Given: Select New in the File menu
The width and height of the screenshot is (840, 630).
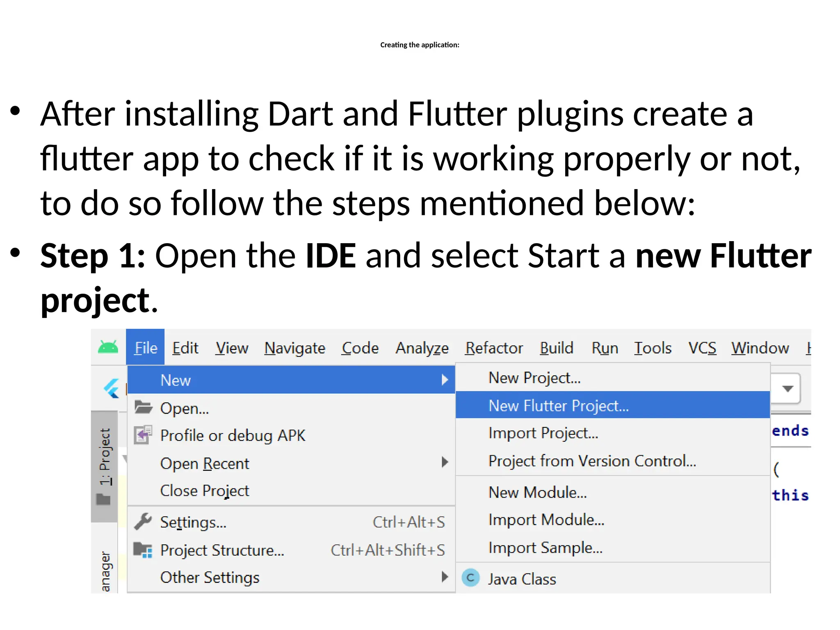Looking at the screenshot, I should tap(291, 380).
